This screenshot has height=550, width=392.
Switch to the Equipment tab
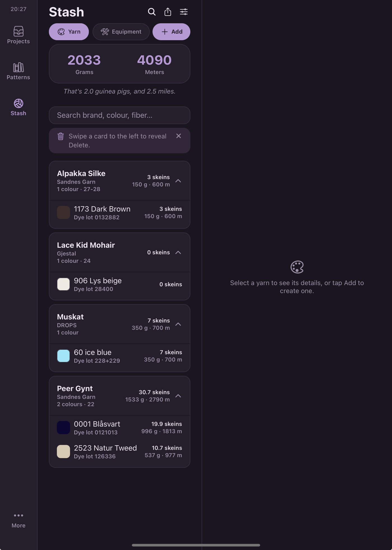121,32
